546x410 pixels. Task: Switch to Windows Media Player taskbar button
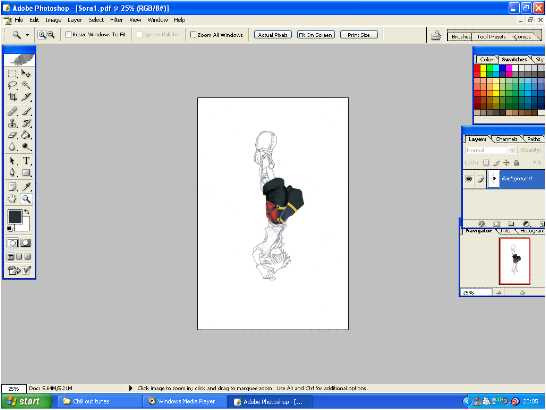185,401
